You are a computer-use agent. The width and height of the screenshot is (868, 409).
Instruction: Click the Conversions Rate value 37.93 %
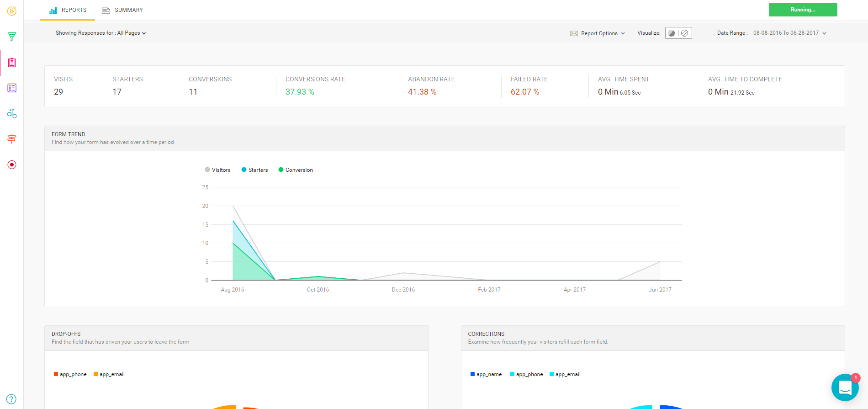300,92
